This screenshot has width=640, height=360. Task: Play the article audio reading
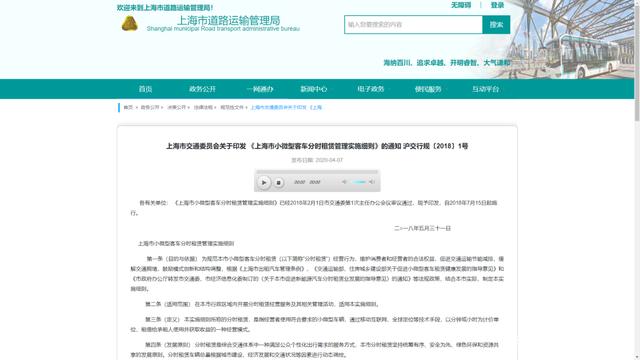tap(264, 182)
